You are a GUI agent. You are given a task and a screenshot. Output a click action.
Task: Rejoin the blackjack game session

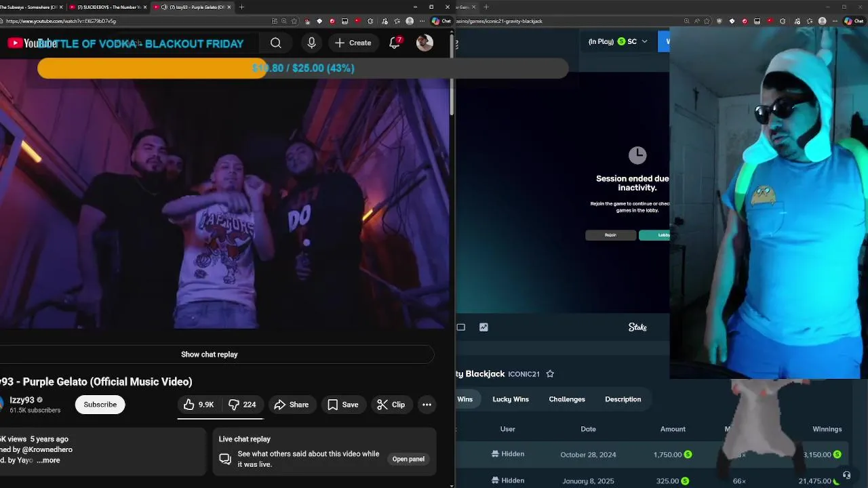[x=610, y=235]
